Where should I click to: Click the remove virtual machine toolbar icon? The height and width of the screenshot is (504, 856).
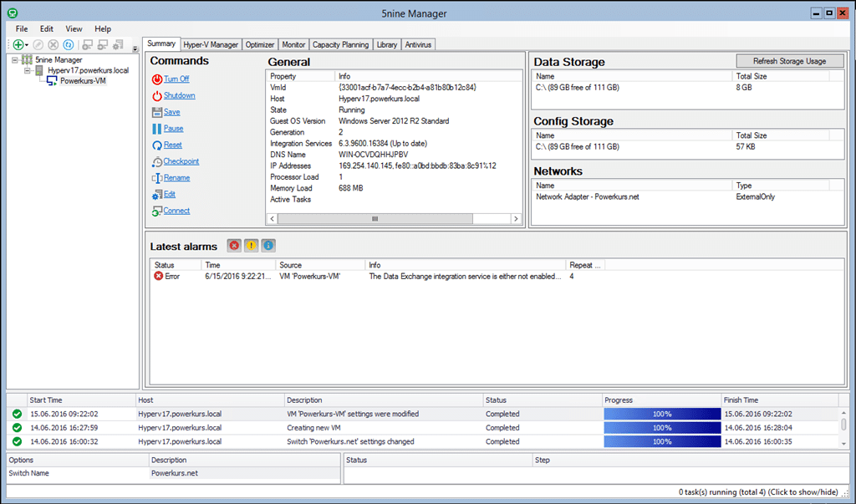pos(103,45)
